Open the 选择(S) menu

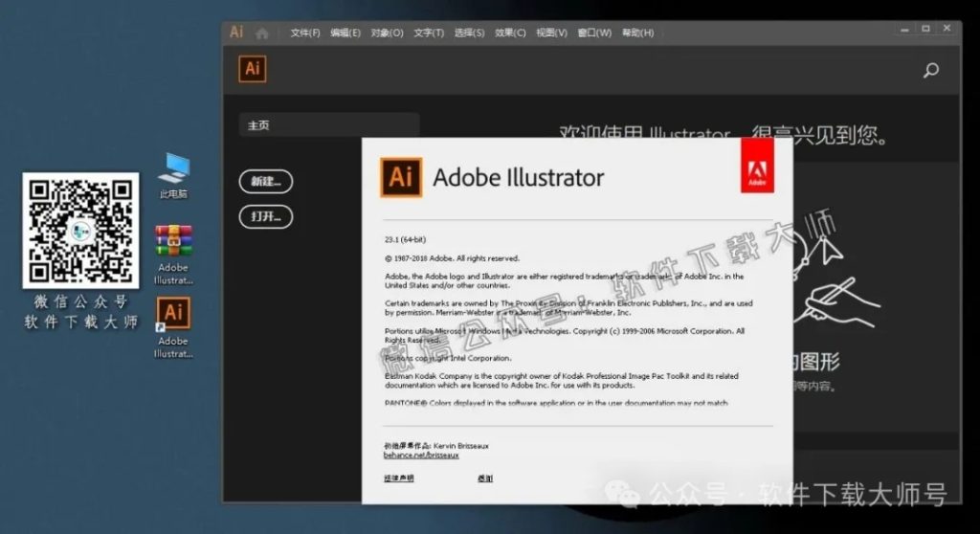click(x=469, y=33)
